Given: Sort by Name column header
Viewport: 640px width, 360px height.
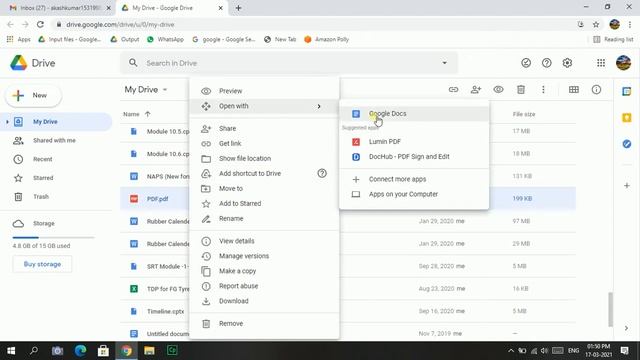Looking at the screenshot, I should [131, 114].
